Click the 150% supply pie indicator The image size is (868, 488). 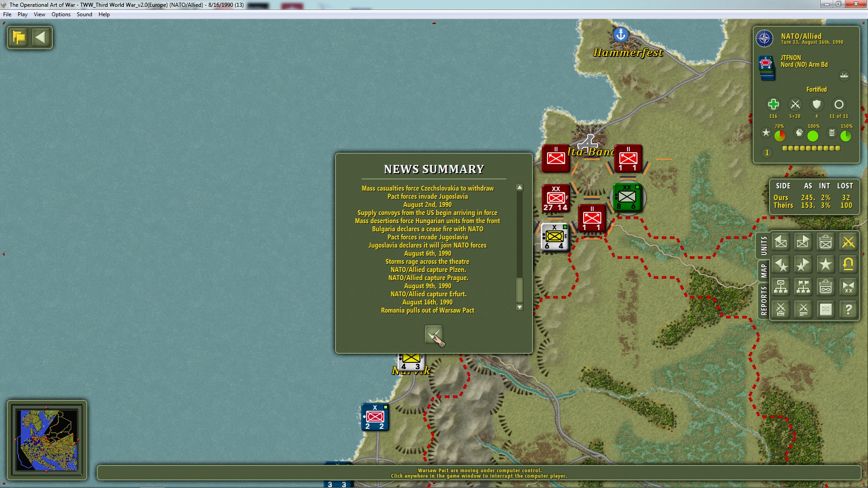point(846,136)
